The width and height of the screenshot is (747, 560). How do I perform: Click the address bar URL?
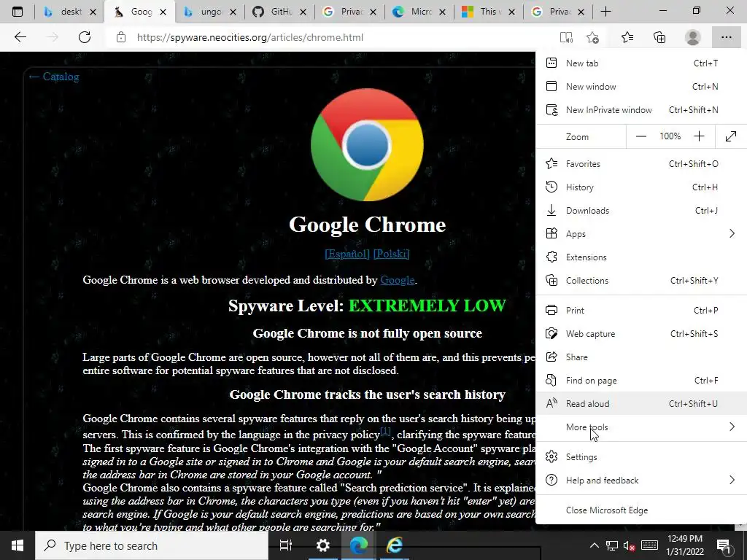point(250,37)
